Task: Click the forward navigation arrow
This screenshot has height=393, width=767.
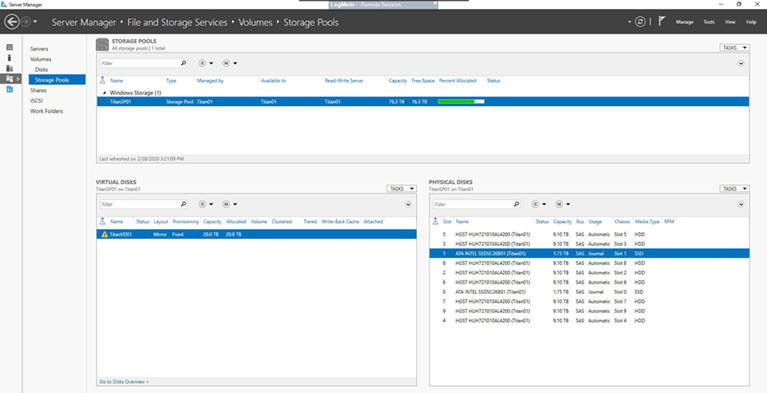Action: click(x=26, y=22)
